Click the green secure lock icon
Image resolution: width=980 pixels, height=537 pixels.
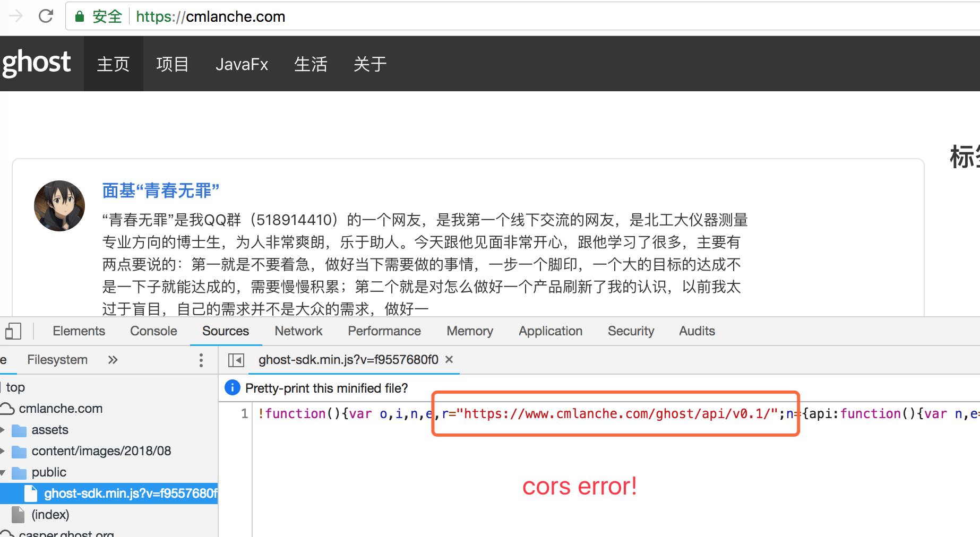coord(80,16)
